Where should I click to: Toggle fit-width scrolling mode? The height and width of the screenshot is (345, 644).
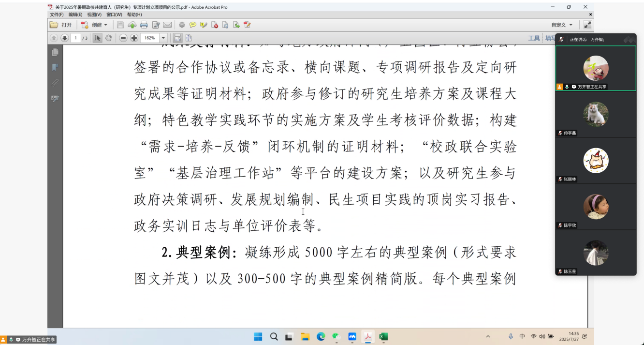click(177, 38)
